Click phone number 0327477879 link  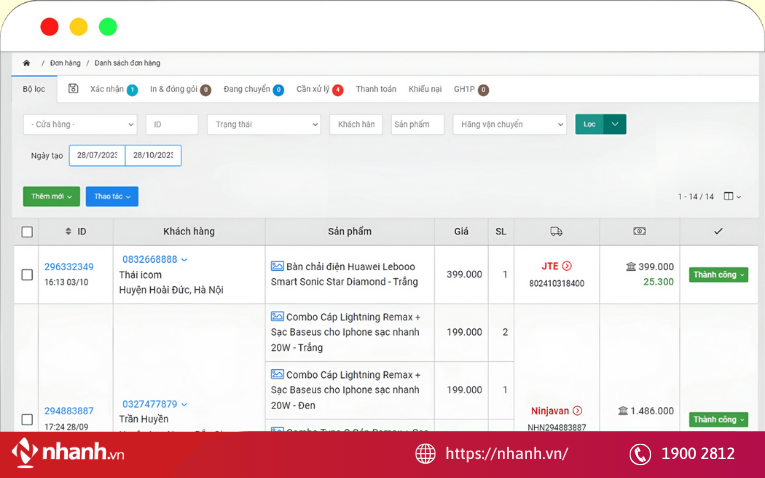(x=149, y=404)
